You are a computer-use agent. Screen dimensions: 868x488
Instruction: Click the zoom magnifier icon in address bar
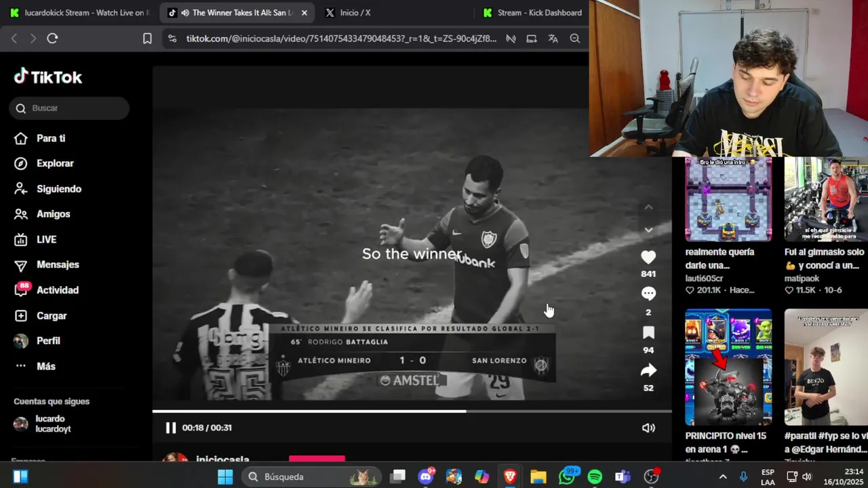(574, 39)
